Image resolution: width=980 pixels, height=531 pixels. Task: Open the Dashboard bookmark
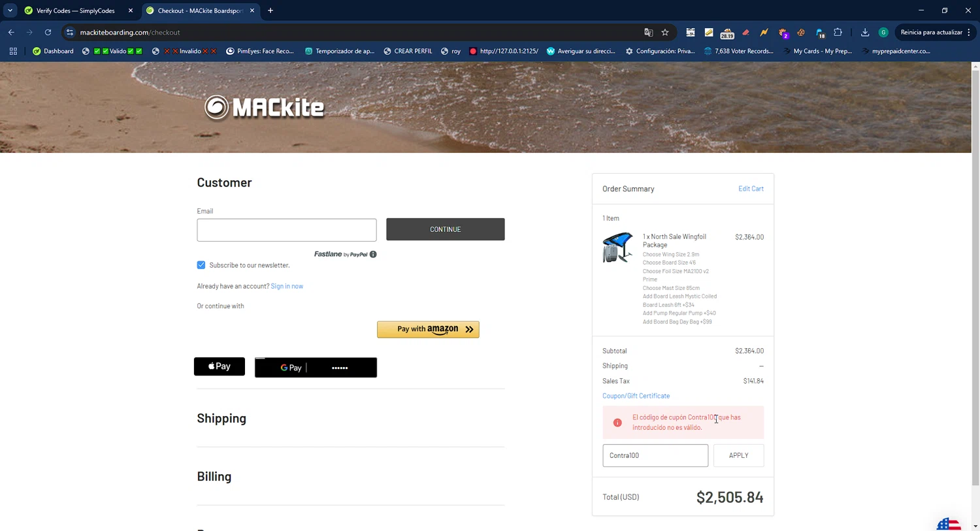(x=53, y=51)
